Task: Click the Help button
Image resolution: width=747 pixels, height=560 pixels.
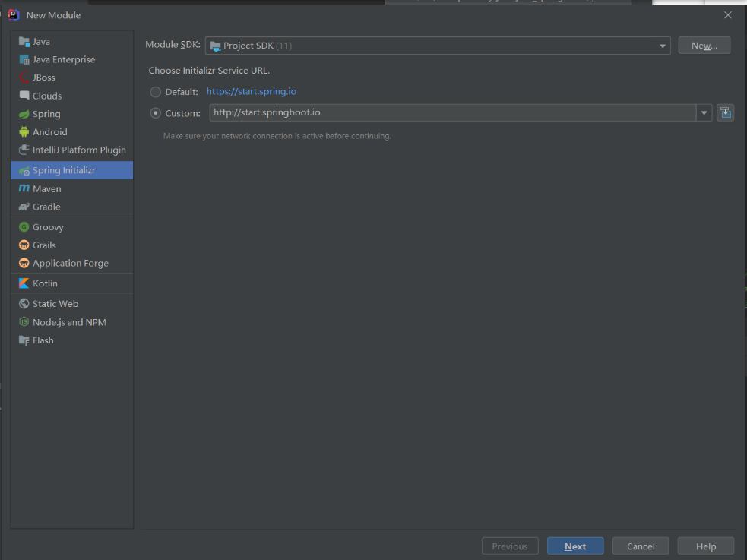Action: [x=705, y=546]
